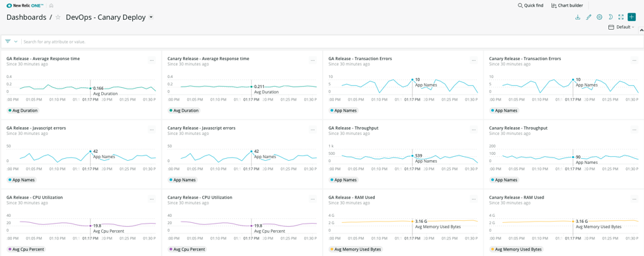
Task: Toggle Avg Memory Used Bytes legend in Canary RAM chart
Action: [x=516, y=249]
